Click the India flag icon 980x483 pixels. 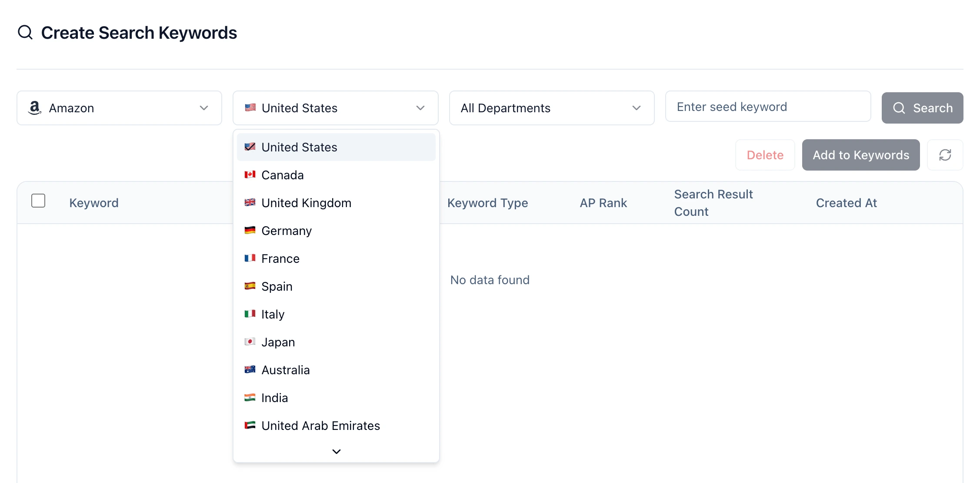click(250, 398)
